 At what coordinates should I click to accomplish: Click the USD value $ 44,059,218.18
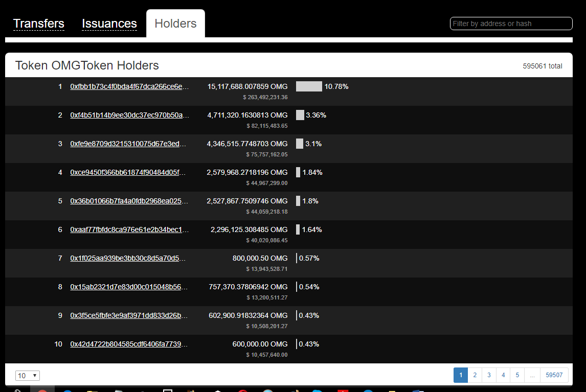(267, 212)
